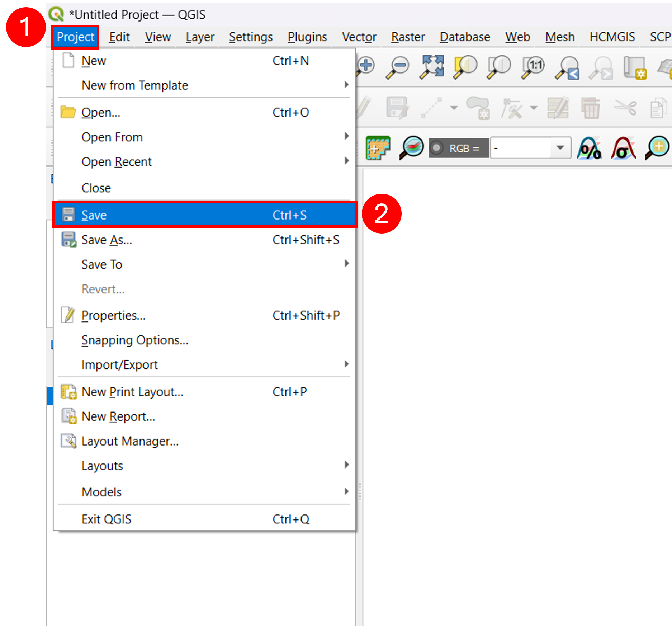Choose New Print Layout...
The width and height of the screenshot is (672, 626).
click(204, 392)
